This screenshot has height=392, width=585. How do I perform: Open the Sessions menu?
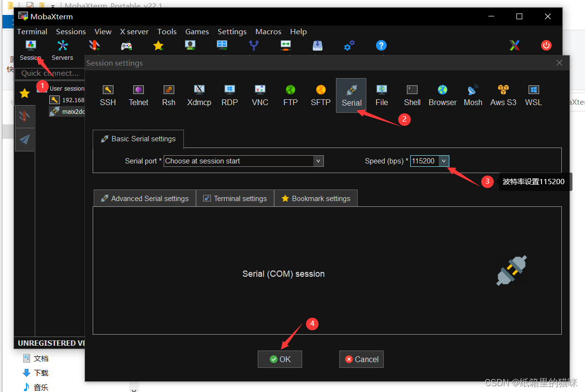coord(71,31)
